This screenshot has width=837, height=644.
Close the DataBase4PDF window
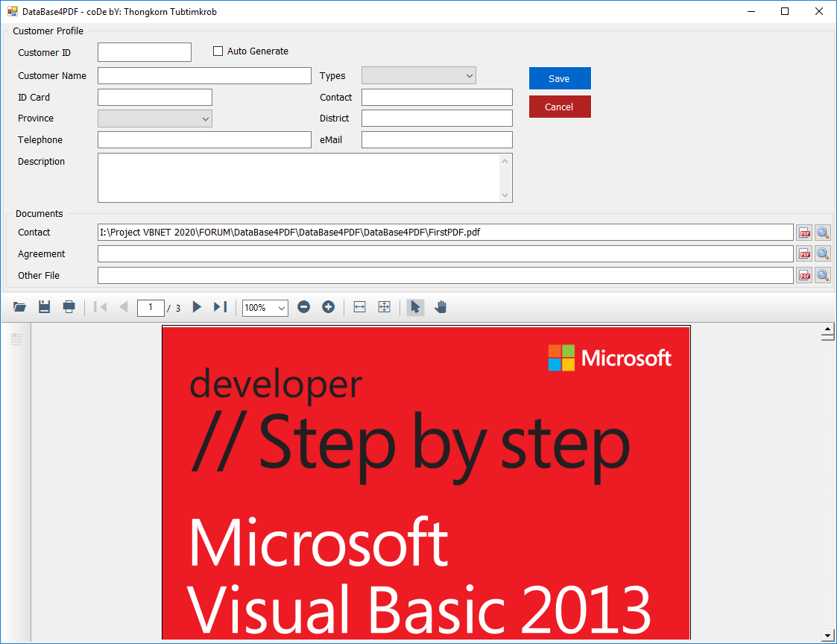[819, 11]
